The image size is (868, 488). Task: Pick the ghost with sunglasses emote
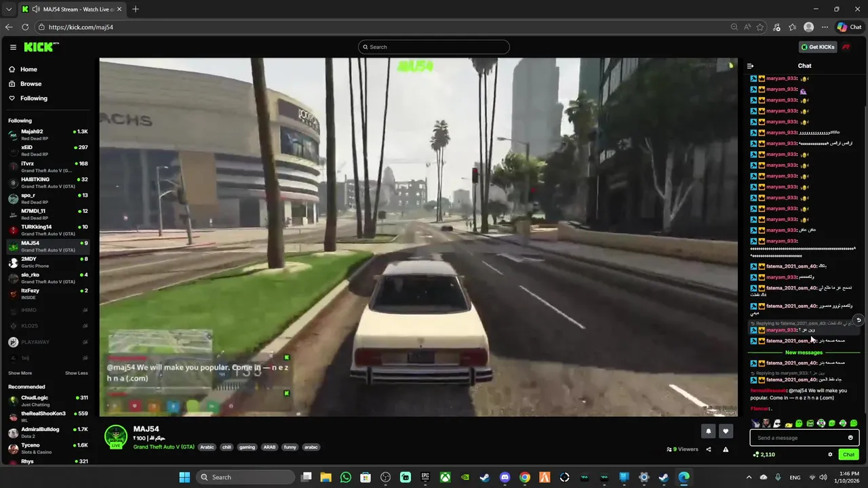click(x=777, y=424)
